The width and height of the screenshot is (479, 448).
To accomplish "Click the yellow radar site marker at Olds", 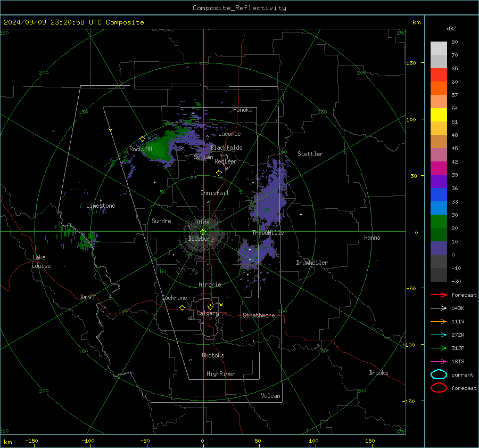I will click(x=203, y=232).
